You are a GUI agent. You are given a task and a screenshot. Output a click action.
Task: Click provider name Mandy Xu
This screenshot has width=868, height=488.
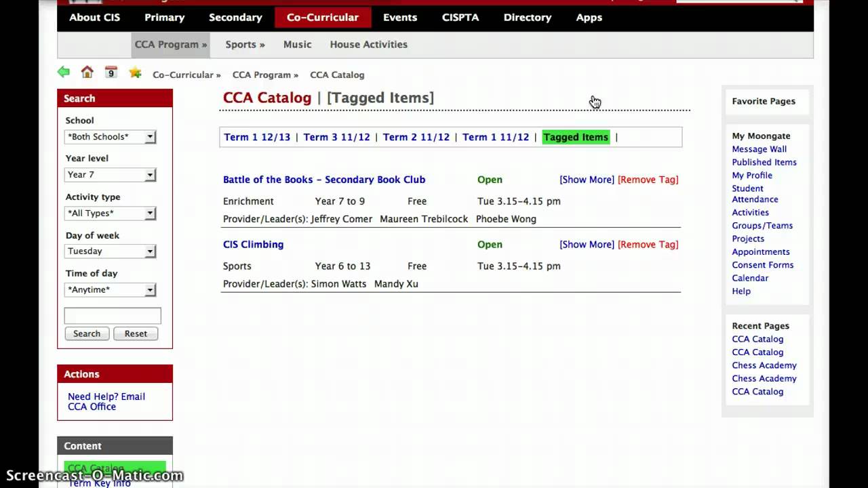click(396, 285)
